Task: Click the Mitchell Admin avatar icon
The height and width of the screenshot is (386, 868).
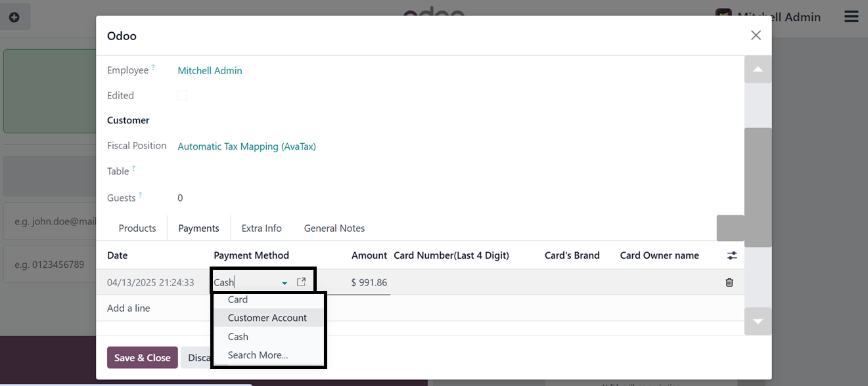Action: pos(723,16)
